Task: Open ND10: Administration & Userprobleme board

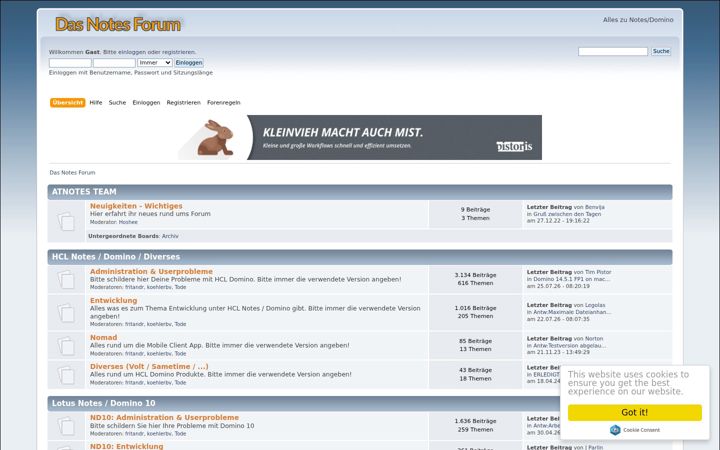Action: (164, 417)
